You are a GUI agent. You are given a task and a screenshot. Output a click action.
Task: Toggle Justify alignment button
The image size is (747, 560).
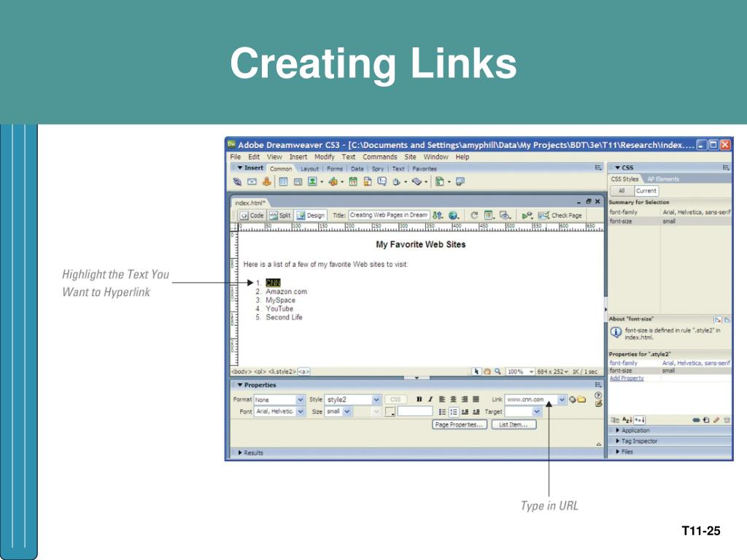[476, 400]
